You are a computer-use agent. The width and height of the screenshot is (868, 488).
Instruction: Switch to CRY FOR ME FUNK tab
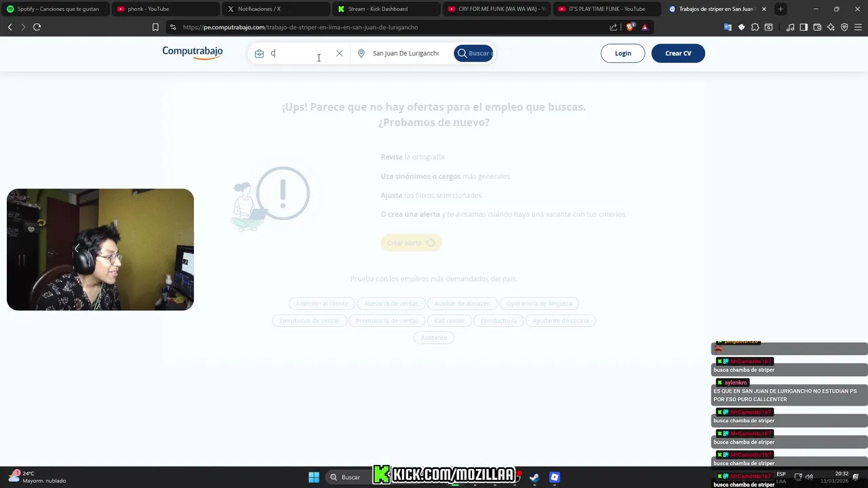pyautogui.click(x=498, y=9)
